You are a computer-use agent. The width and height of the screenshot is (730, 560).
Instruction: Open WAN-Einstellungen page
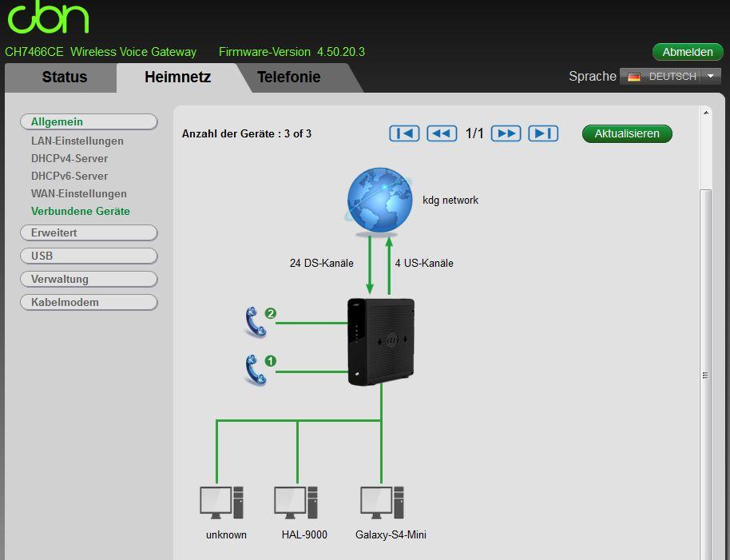pos(79,193)
